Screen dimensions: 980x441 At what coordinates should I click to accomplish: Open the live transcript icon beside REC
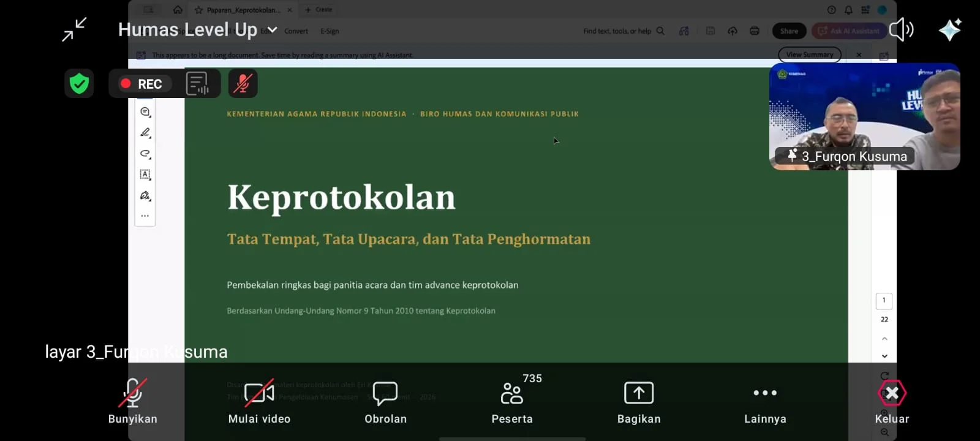coord(197,84)
